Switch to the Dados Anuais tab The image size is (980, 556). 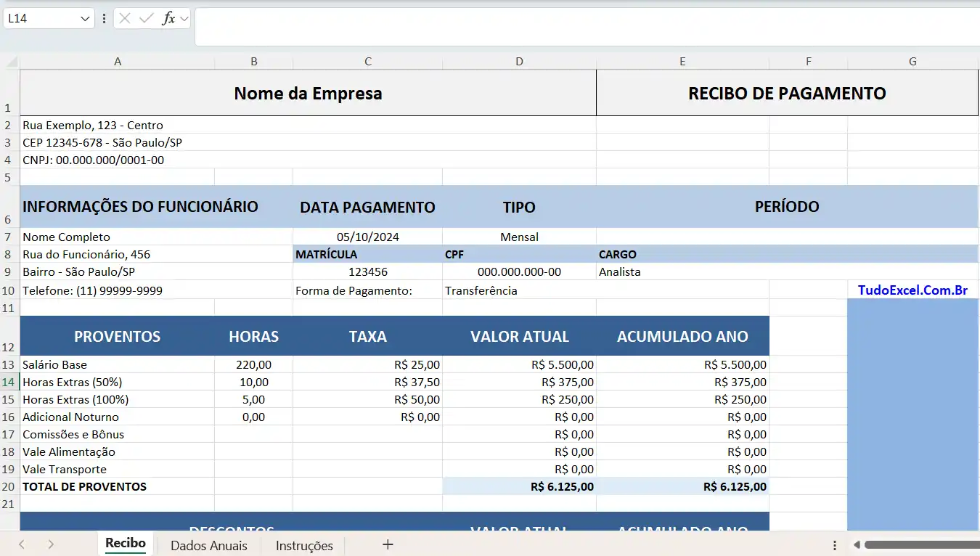(209, 545)
